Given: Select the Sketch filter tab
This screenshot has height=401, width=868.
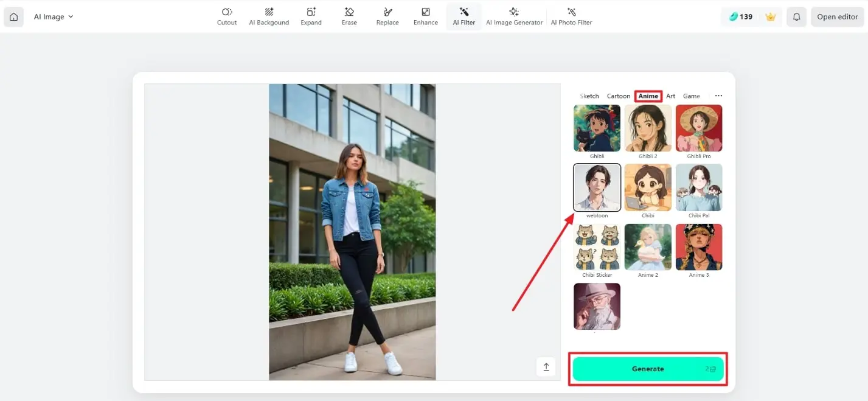Looking at the screenshot, I should pyautogui.click(x=589, y=96).
